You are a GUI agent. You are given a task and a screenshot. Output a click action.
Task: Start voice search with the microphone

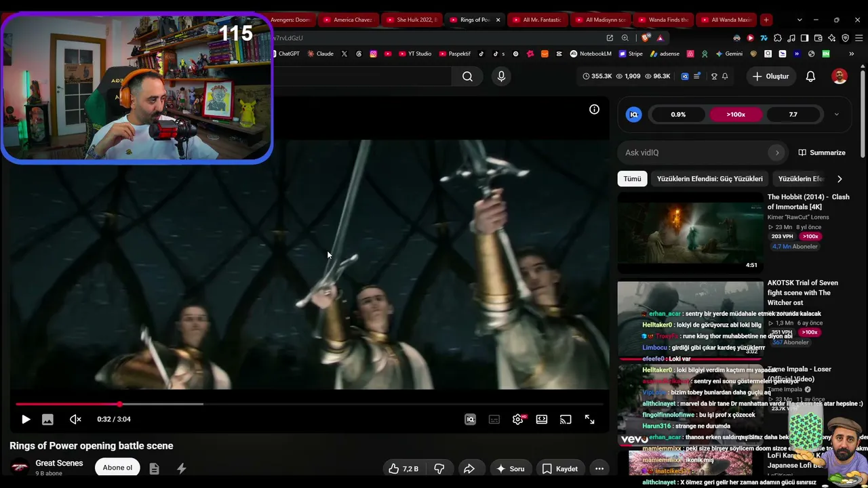pyautogui.click(x=501, y=77)
